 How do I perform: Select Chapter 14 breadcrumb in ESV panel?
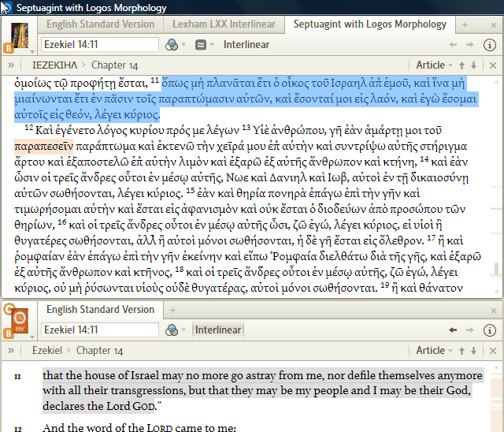pyautogui.click(x=100, y=351)
